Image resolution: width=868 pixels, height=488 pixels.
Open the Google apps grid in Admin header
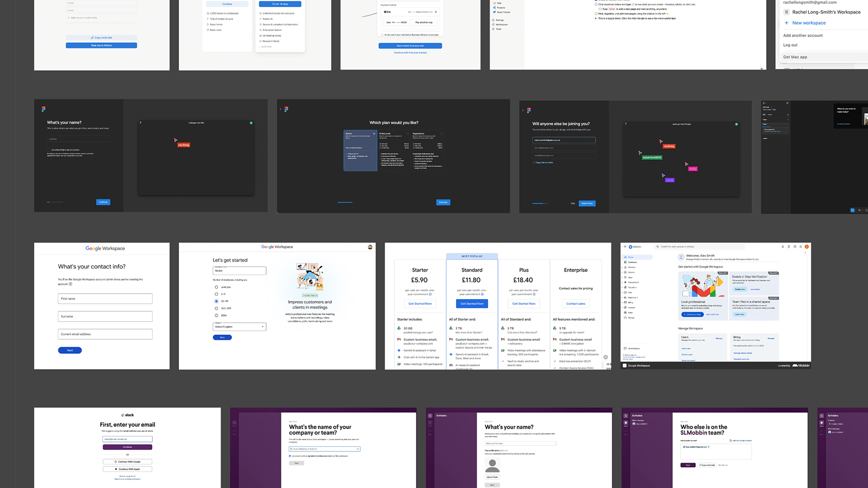(x=801, y=247)
